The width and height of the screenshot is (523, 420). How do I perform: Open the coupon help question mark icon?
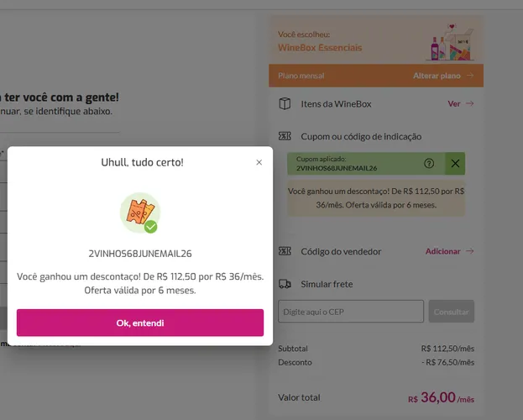coord(429,163)
